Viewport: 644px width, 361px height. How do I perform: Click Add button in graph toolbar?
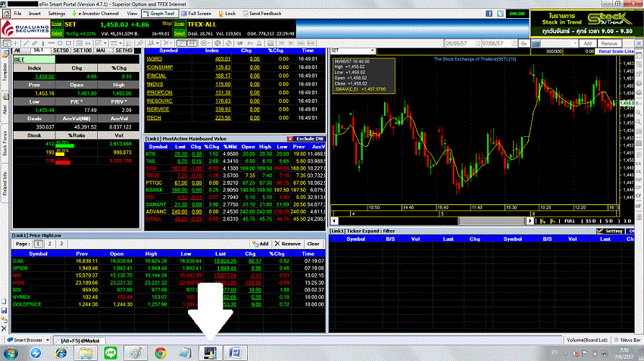click(588, 43)
